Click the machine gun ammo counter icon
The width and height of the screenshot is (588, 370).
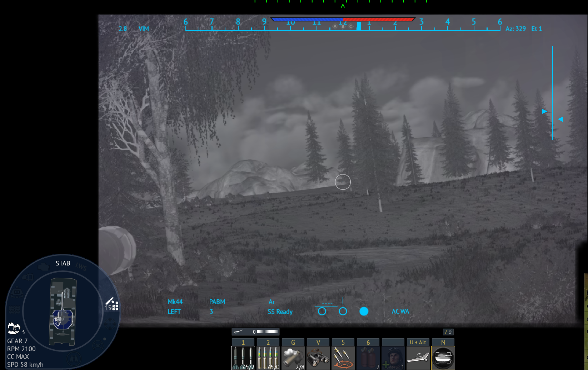point(255,332)
